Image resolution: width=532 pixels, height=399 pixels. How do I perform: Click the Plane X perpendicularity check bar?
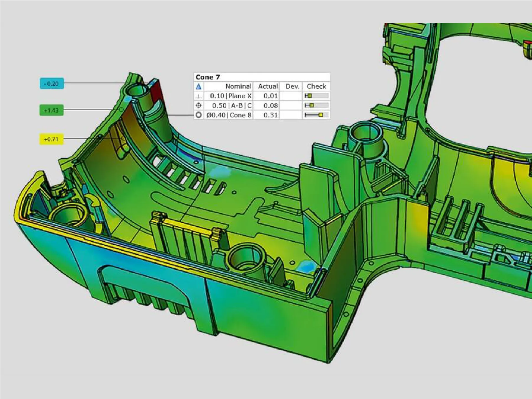[x=316, y=96]
